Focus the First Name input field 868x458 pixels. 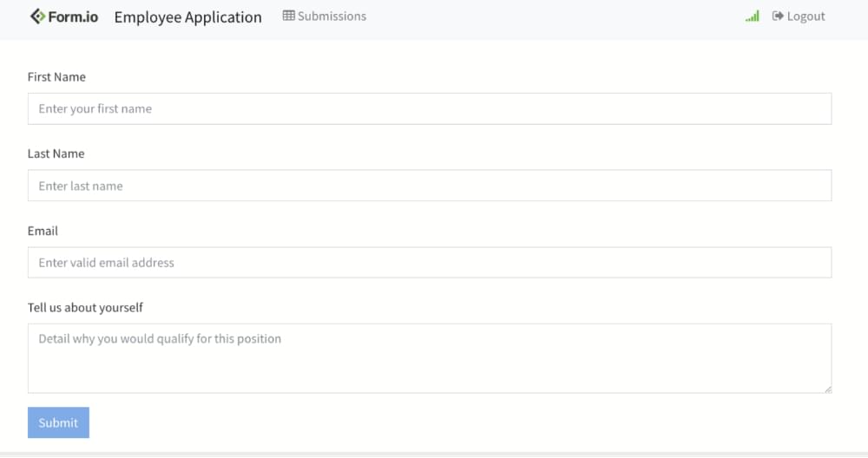click(x=430, y=108)
